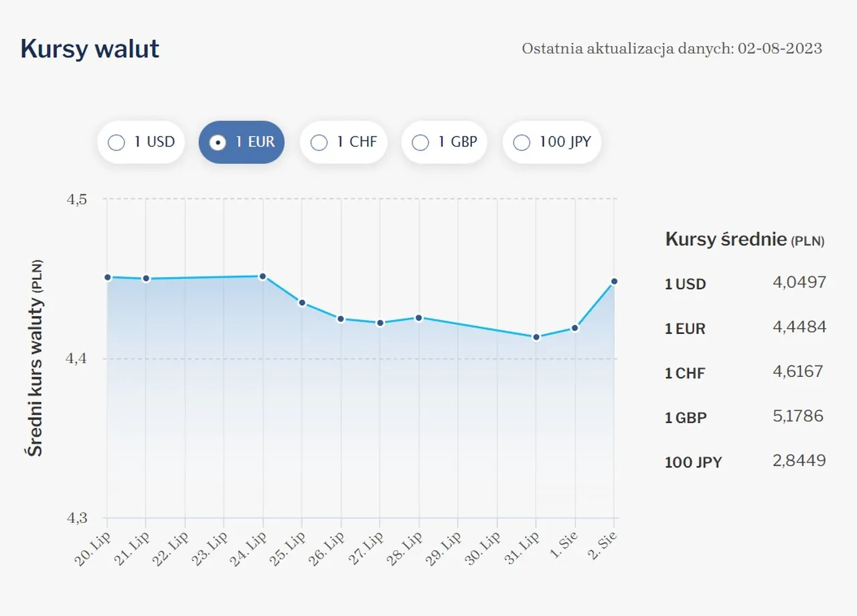Click the Kursy średnie (PLN) heading
Viewport: 857px width, 616px height.
pyautogui.click(x=745, y=240)
